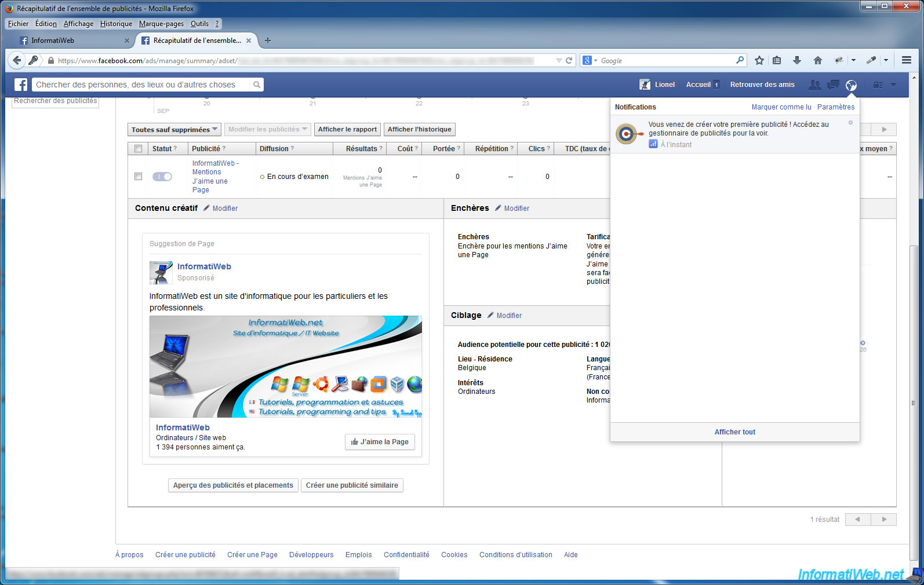This screenshot has height=585, width=924.
Task: Click Lionel's profile picture in the top bar
Action: (645, 85)
